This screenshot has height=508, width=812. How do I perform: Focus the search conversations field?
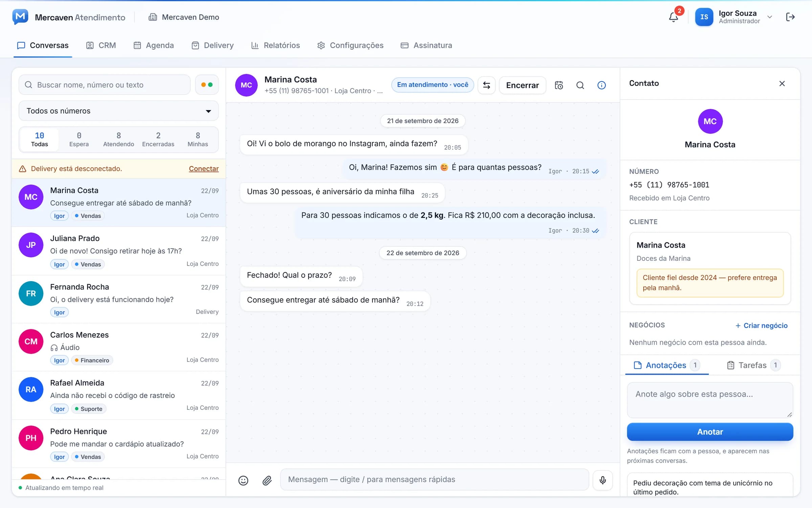click(105, 85)
